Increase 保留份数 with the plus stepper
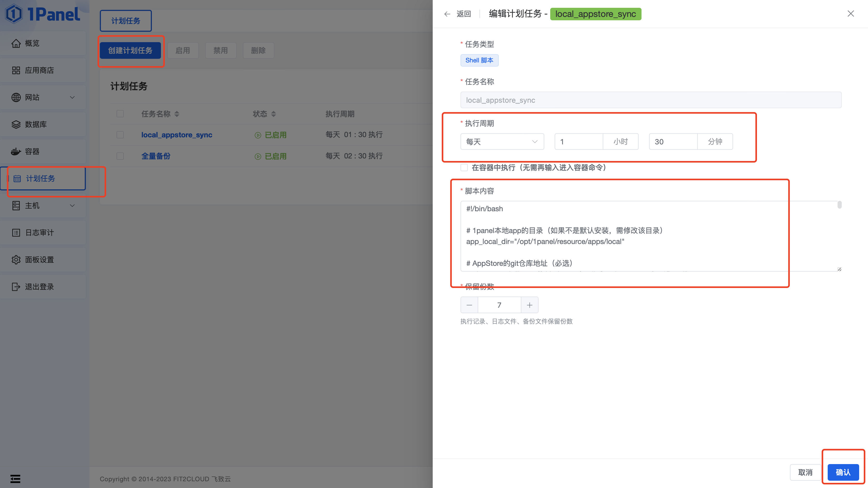The image size is (868, 488). [x=529, y=305]
